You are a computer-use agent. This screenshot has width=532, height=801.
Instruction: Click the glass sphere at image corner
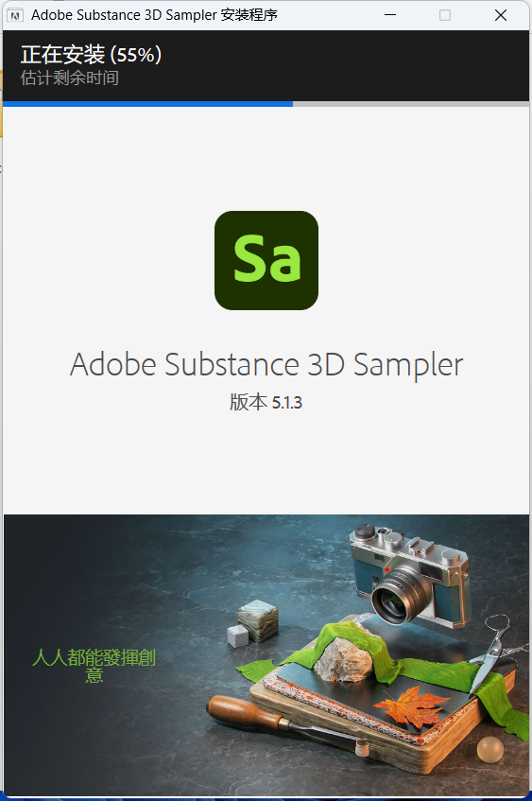tap(490, 750)
